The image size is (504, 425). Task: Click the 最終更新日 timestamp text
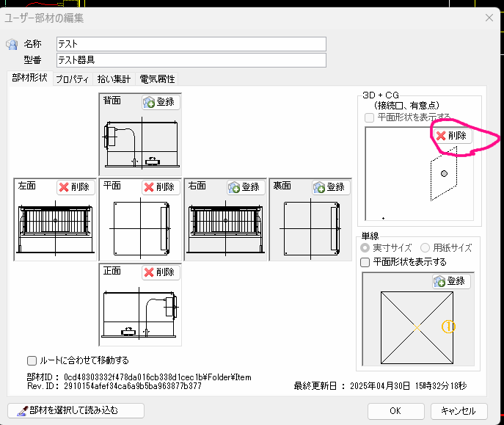[408, 386]
